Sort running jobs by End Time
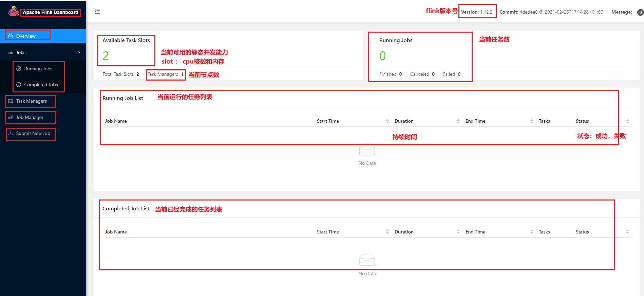The height and width of the screenshot is (296, 644). coord(532,121)
